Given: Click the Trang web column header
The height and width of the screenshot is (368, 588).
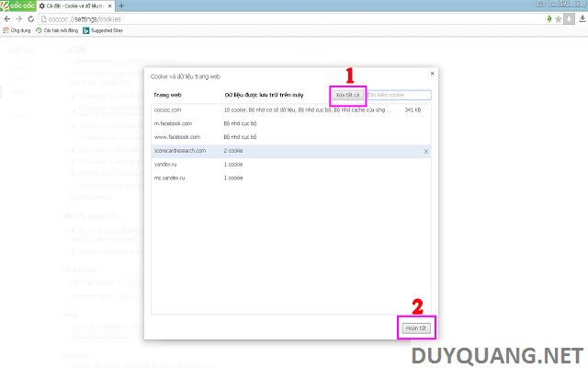Looking at the screenshot, I should tap(167, 95).
